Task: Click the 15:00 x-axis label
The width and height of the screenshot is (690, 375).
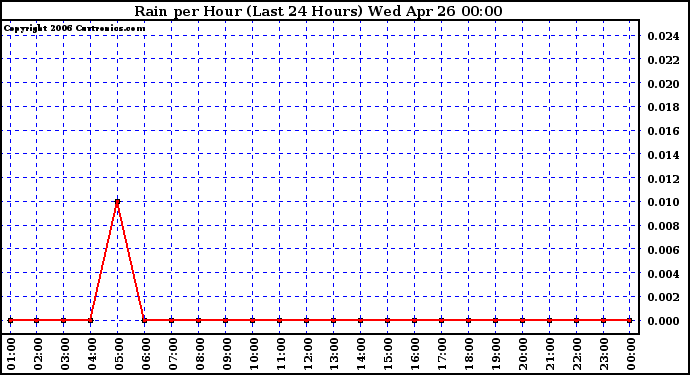Action: click(389, 354)
